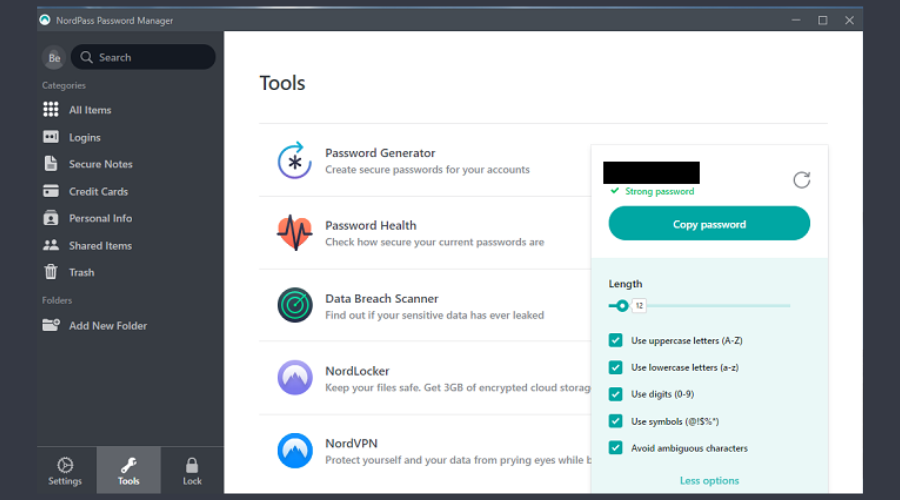Click the Secure Notes document icon
This screenshot has width=900, height=500.
[x=51, y=164]
